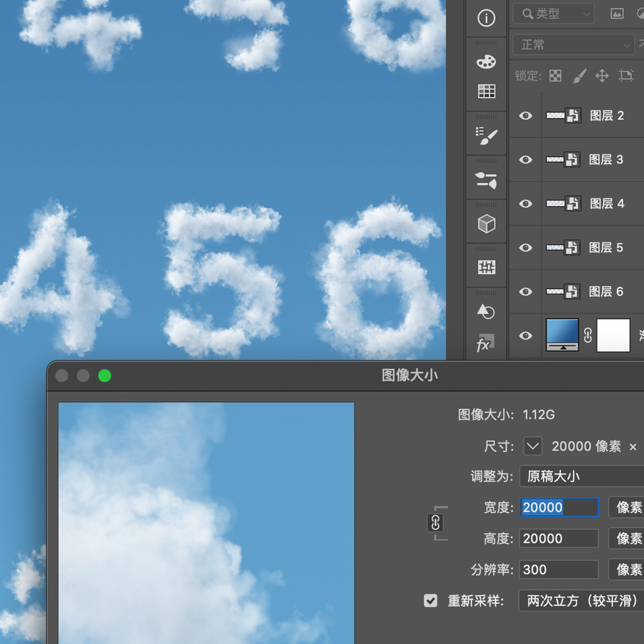
Task: Open the 调整为 原稿大小 dropdown
Action: (582, 477)
